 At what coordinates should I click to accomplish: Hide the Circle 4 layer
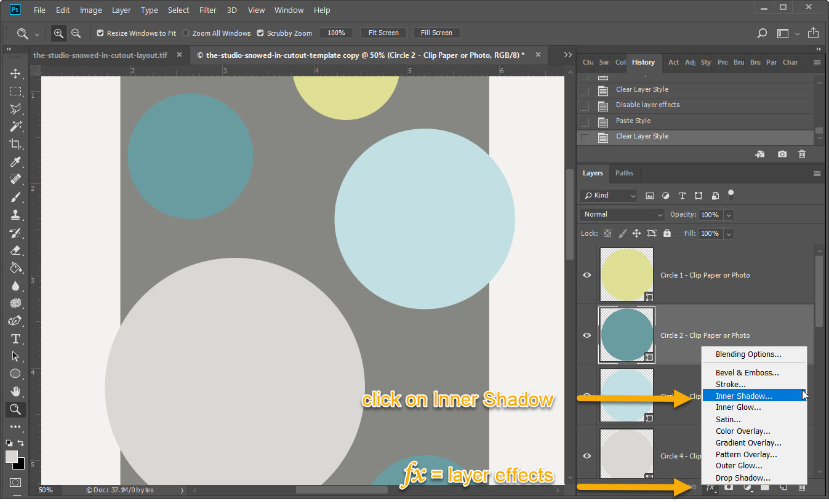tap(587, 456)
